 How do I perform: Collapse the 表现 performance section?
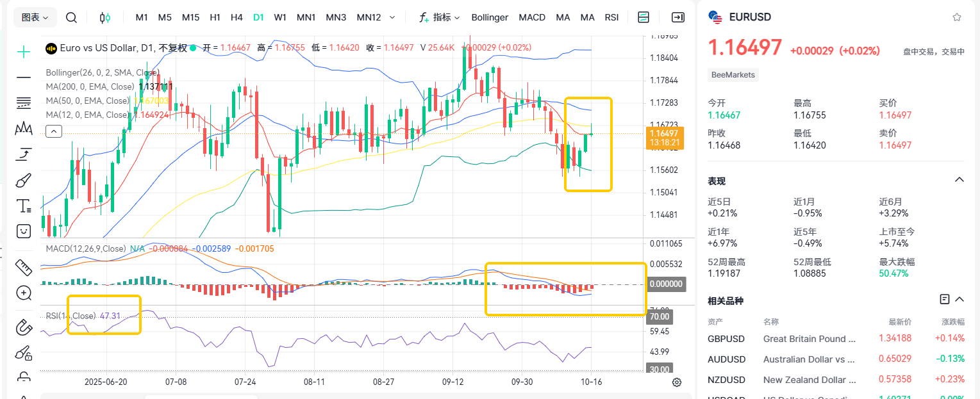[959, 180]
